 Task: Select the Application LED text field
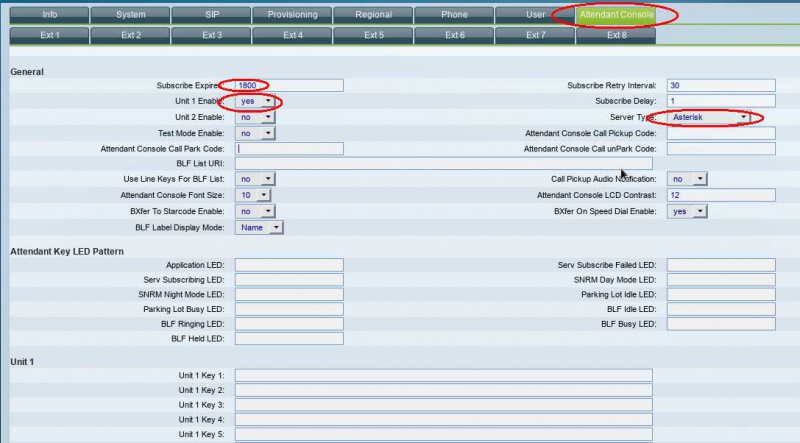tap(289, 265)
